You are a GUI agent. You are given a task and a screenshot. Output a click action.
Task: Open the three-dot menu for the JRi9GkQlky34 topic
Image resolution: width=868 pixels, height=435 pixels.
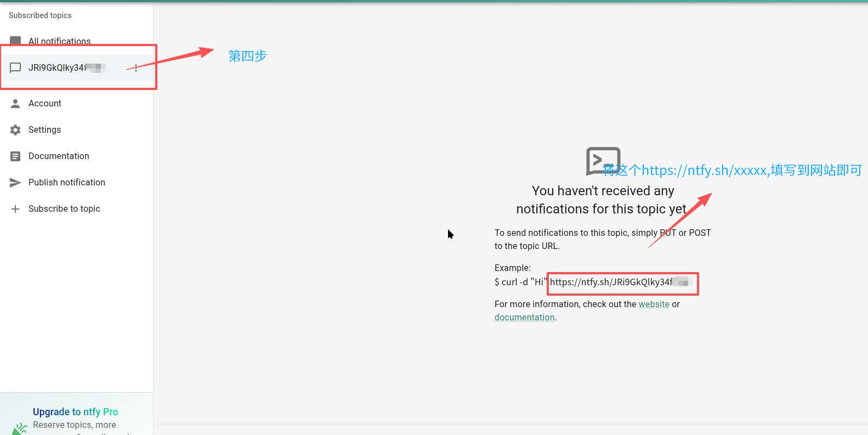pyautogui.click(x=136, y=68)
